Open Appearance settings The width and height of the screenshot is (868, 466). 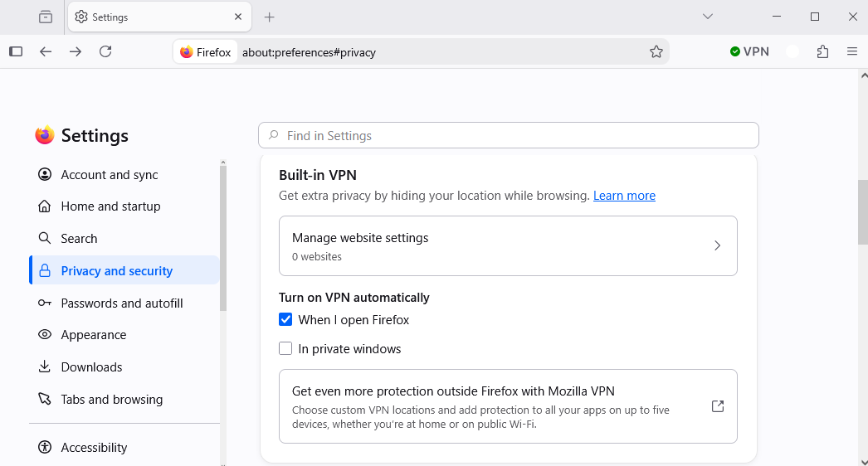124,335
